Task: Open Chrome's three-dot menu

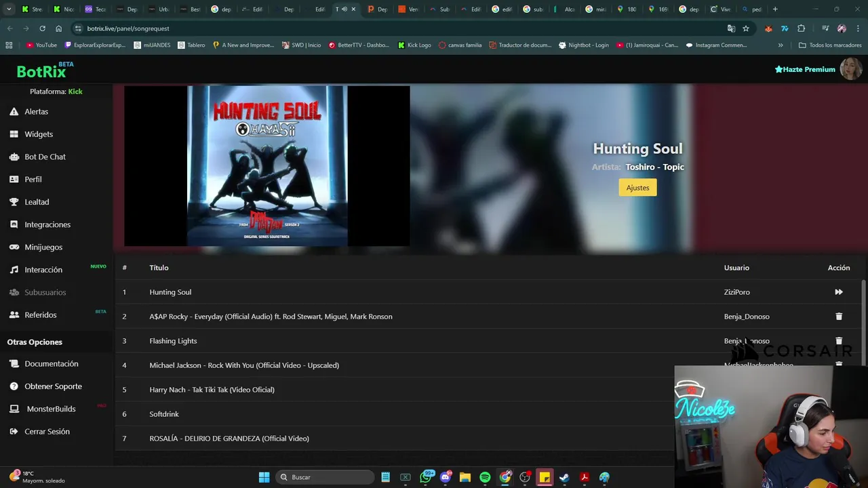Action: (x=857, y=28)
